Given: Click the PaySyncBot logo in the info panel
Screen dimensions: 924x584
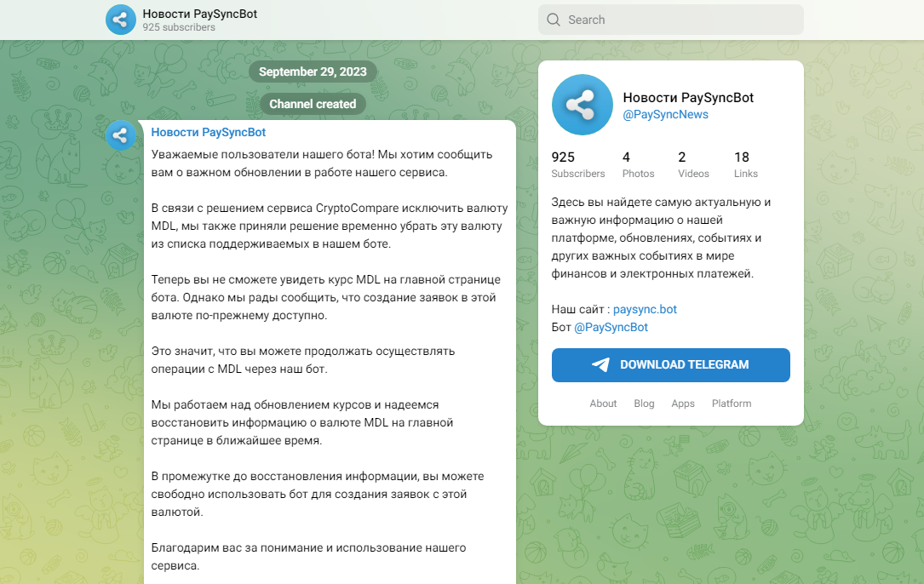Looking at the screenshot, I should [583, 105].
